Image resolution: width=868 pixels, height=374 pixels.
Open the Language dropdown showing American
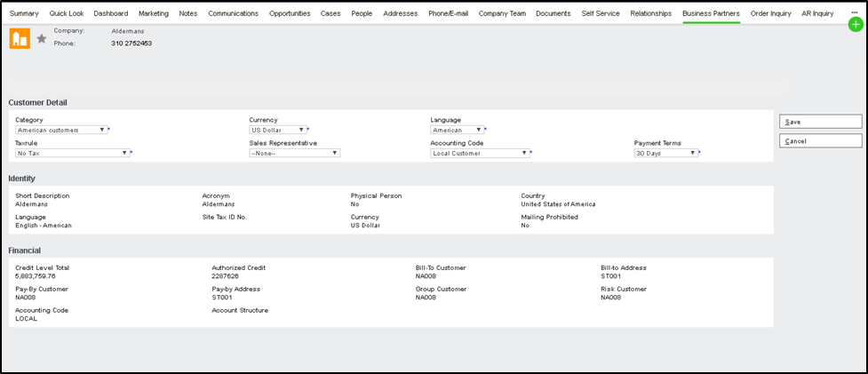[x=457, y=130]
